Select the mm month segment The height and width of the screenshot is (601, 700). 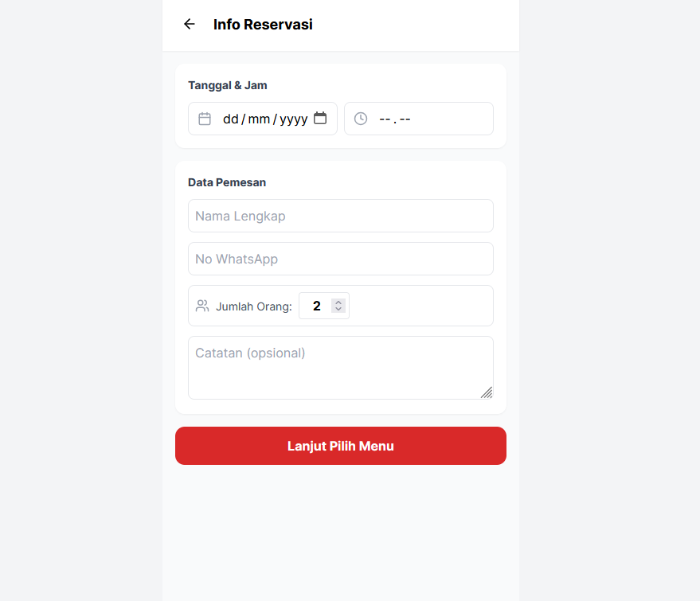(x=259, y=119)
